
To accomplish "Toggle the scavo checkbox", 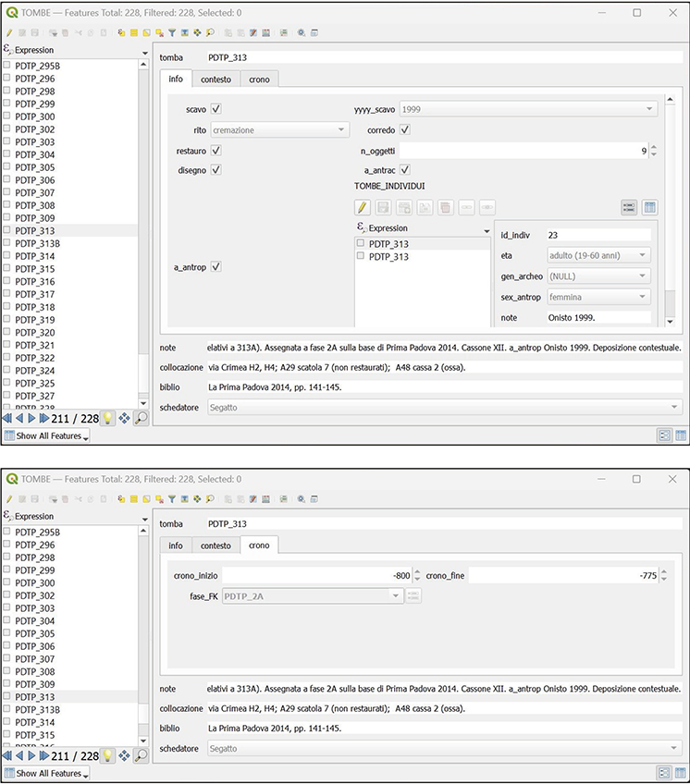I will [216, 110].
